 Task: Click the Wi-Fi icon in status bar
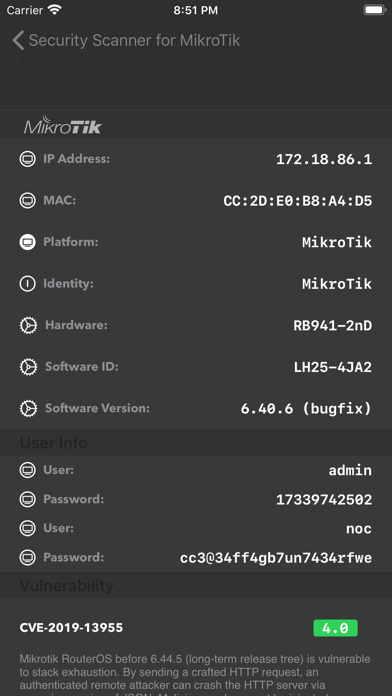(55, 10)
